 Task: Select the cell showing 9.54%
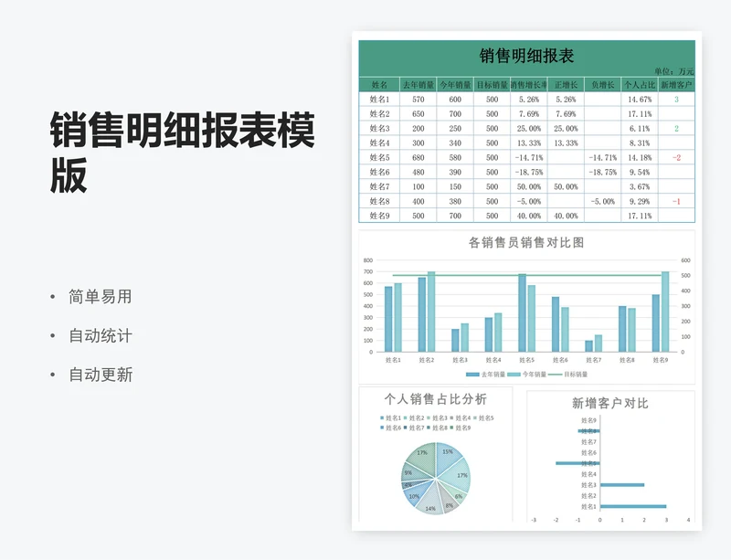pos(639,172)
